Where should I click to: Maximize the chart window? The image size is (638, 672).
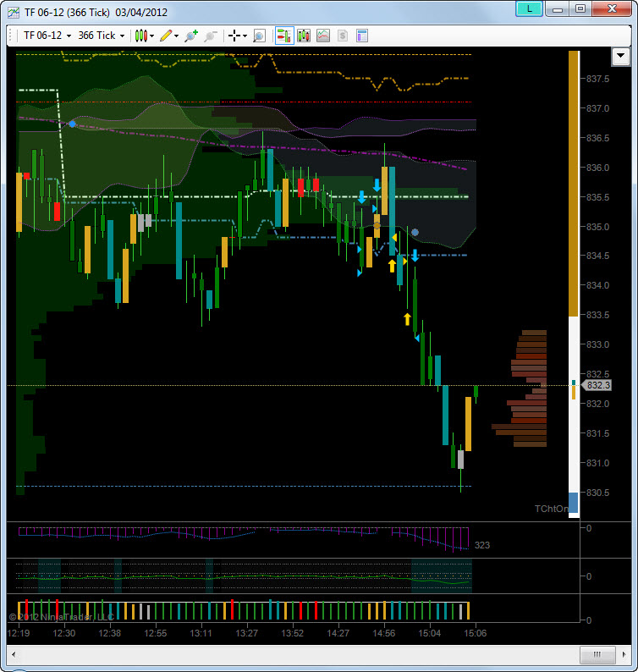(x=580, y=8)
